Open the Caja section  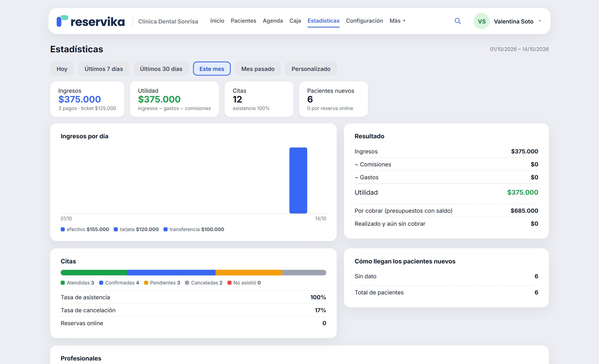[x=295, y=21]
